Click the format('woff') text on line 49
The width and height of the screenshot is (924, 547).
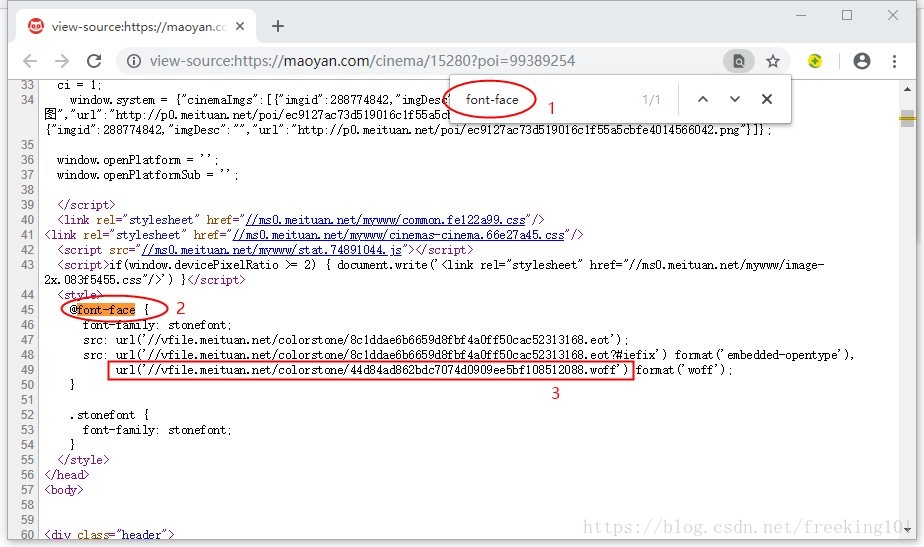pos(681,370)
